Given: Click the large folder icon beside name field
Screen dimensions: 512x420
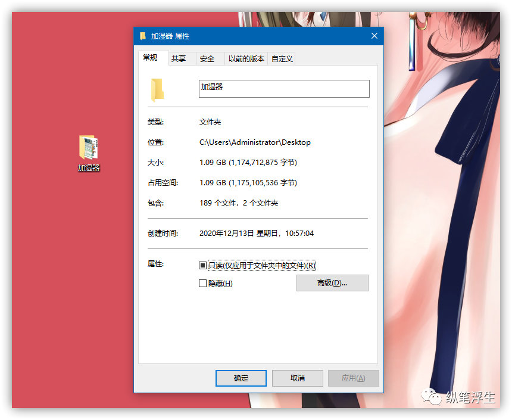Looking at the screenshot, I should [x=157, y=90].
